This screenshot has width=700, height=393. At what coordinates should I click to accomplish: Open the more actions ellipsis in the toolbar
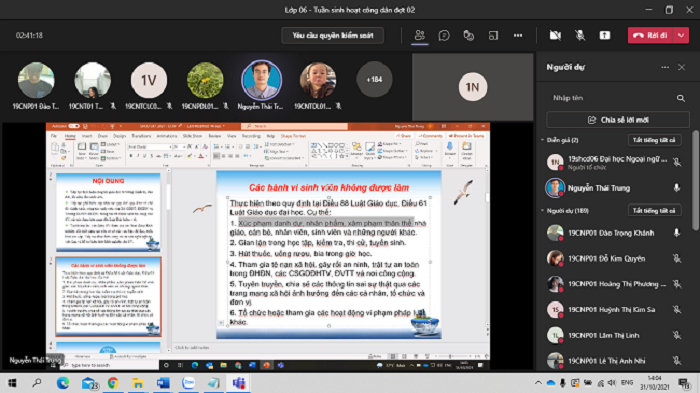[518, 35]
